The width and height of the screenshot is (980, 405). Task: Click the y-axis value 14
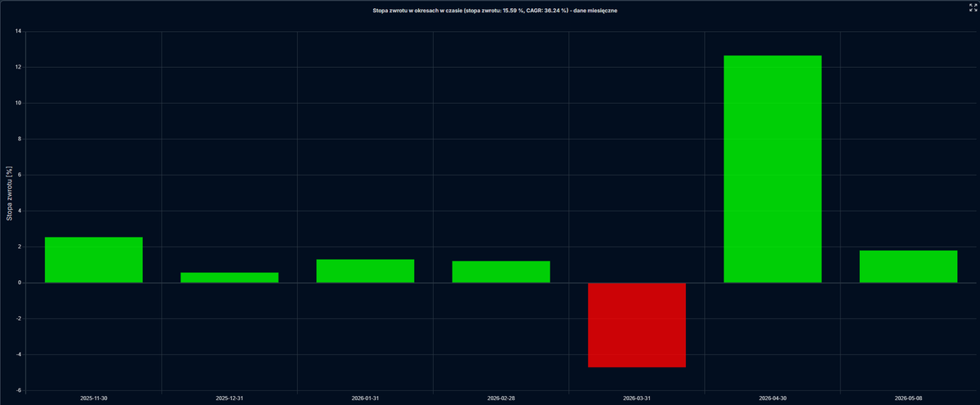19,31
